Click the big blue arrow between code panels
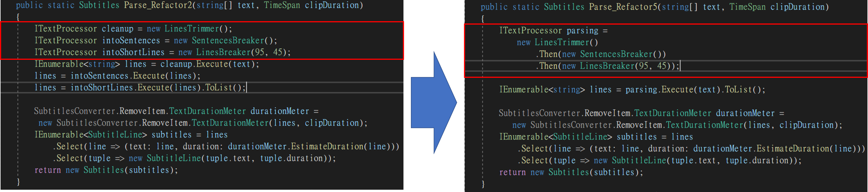The width and height of the screenshot is (868, 192). [434, 102]
